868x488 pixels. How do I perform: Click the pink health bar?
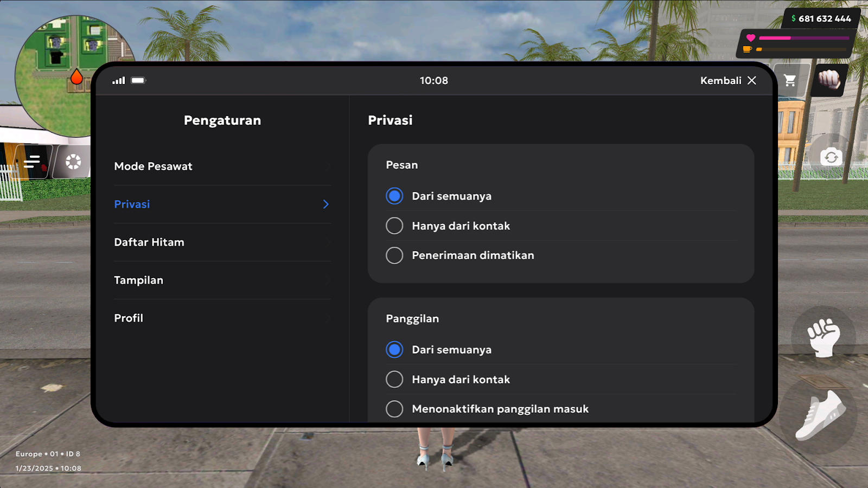pyautogui.click(x=804, y=38)
